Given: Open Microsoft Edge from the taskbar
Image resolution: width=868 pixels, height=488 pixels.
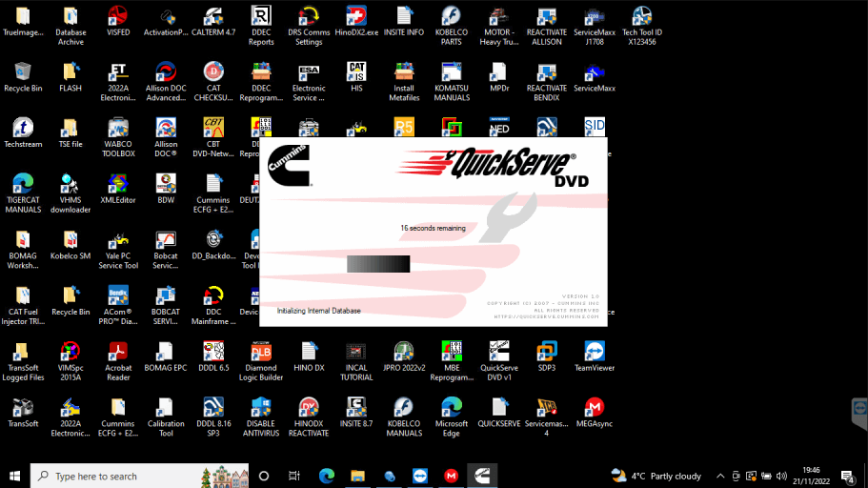Looking at the screenshot, I should point(326,476).
